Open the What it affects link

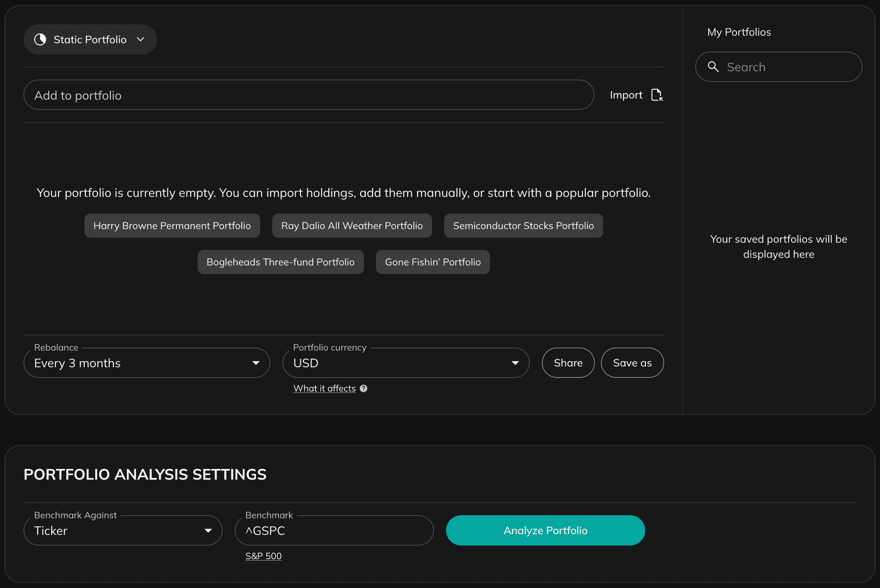pos(324,388)
